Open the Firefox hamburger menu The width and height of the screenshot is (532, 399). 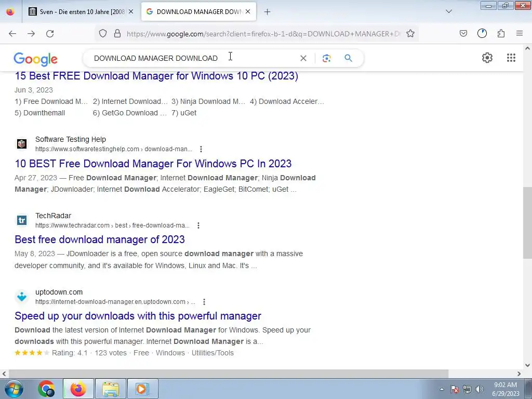tap(520, 33)
